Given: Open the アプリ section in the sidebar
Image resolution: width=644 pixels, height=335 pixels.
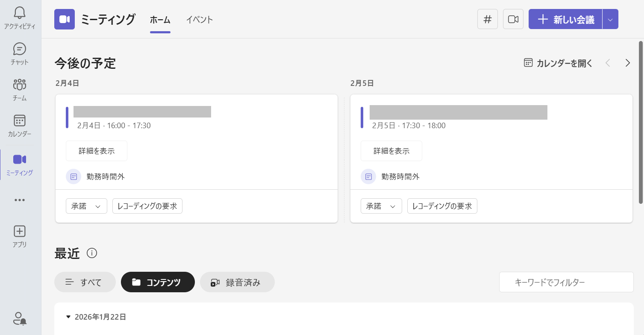Looking at the screenshot, I should coord(19,235).
